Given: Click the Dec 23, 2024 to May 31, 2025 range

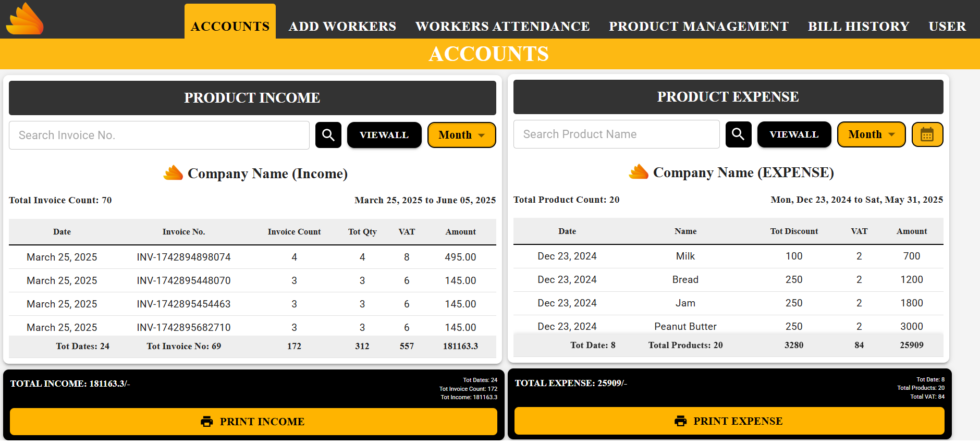Looking at the screenshot, I should pyautogui.click(x=857, y=200).
